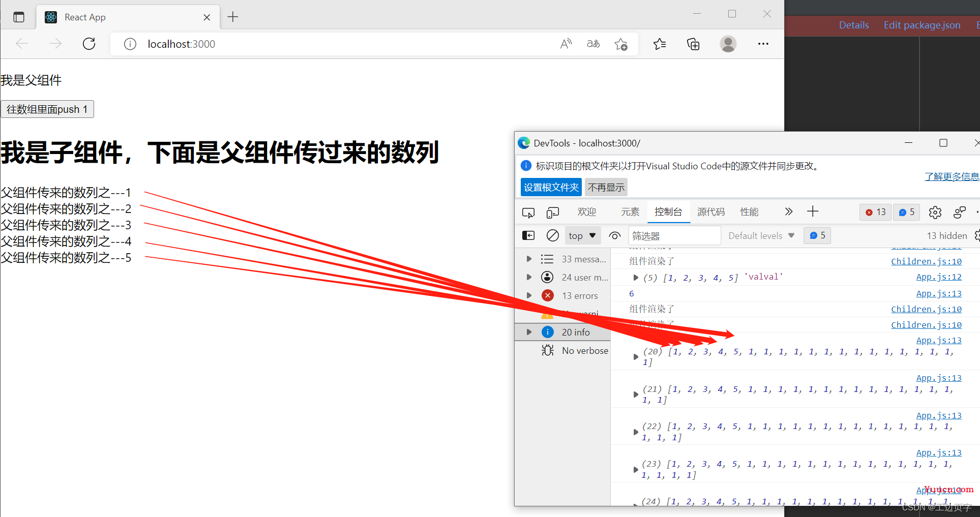Viewport: 980px width, 517px height.
Task: Click the browser forward arrow
Action: 55,44
